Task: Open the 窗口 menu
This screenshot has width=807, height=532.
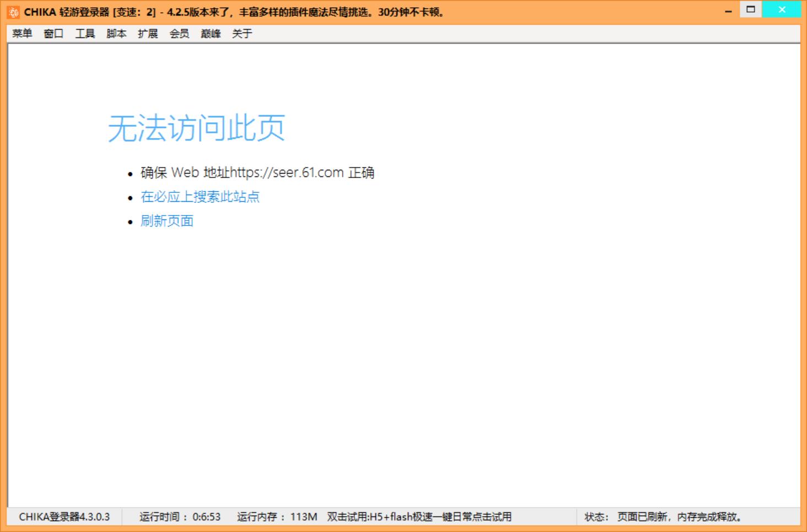Action: click(53, 34)
